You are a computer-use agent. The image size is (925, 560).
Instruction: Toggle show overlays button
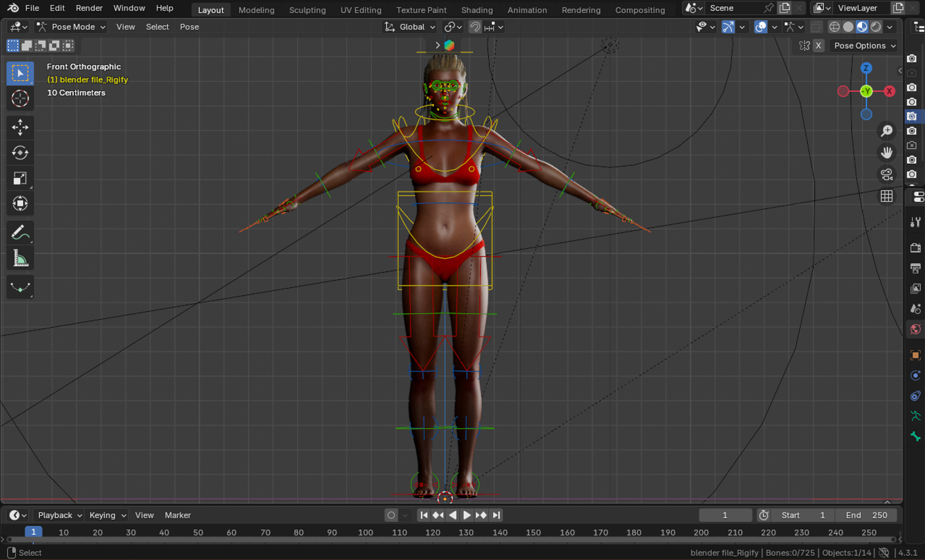tap(761, 27)
